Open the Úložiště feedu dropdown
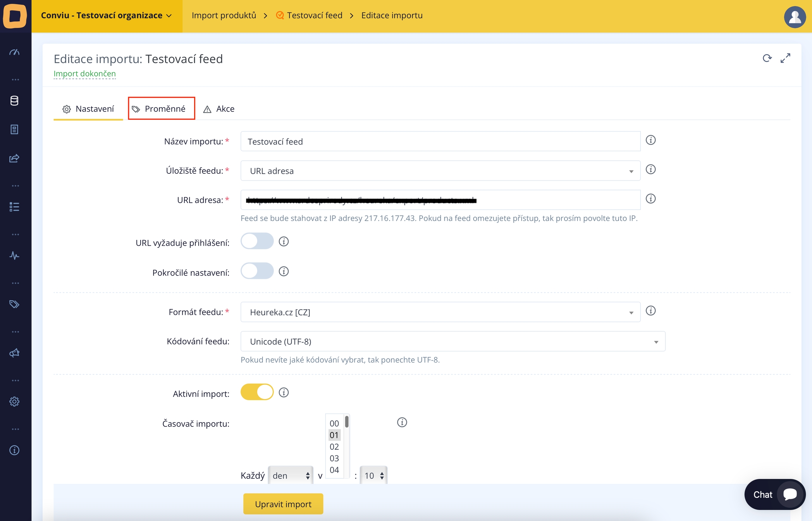The width and height of the screenshot is (812, 521). coord(440,171)
